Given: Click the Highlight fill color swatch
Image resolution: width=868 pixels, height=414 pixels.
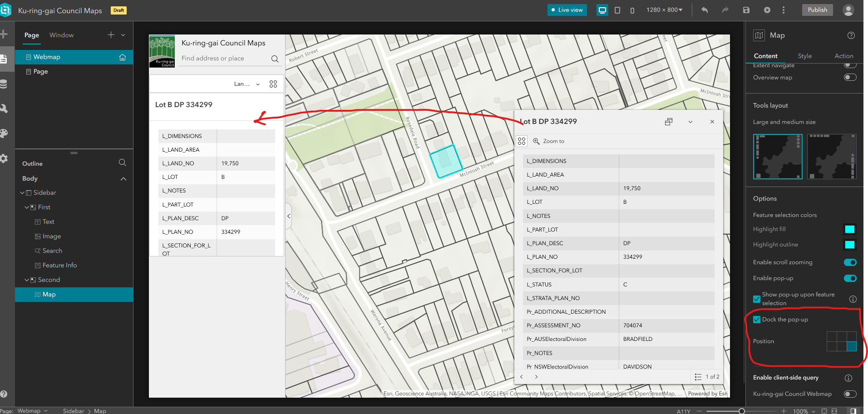Looking at the screenshot, I should click(849, 229).
